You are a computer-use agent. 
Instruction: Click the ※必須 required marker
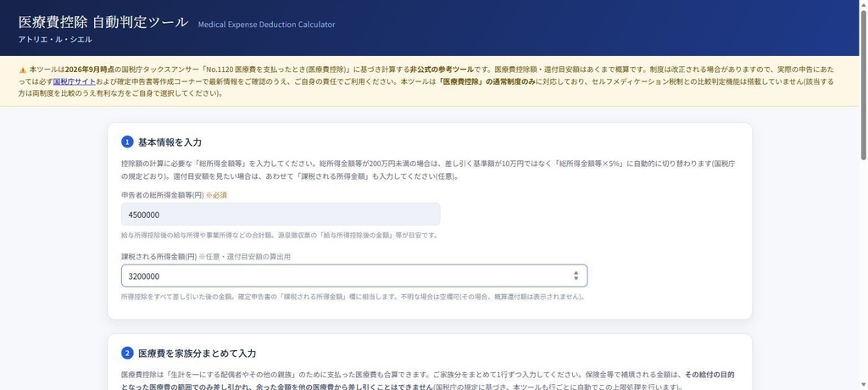(x=216, y=195)
